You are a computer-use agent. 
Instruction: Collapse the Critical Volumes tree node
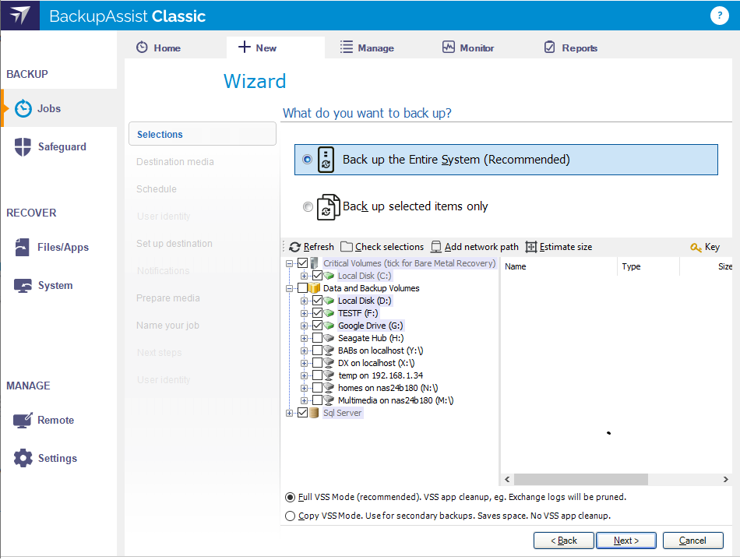pyautogui.click(x=289, y=264)
